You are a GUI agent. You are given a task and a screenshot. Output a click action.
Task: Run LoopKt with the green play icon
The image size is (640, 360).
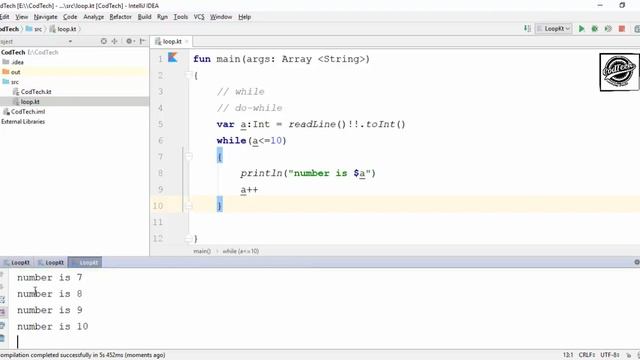coord(582,29)
